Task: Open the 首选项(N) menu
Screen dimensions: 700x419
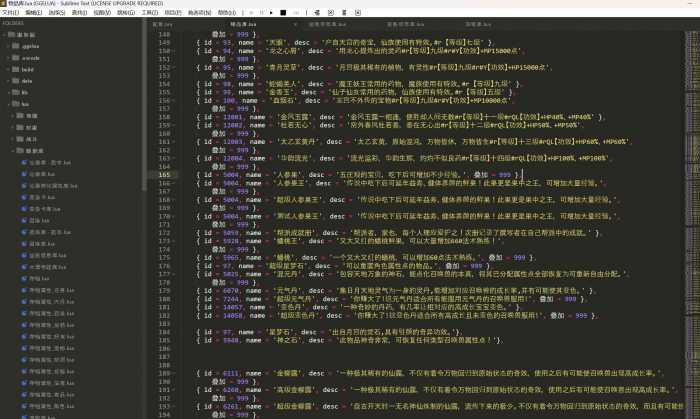Action: tap(200, 13)
